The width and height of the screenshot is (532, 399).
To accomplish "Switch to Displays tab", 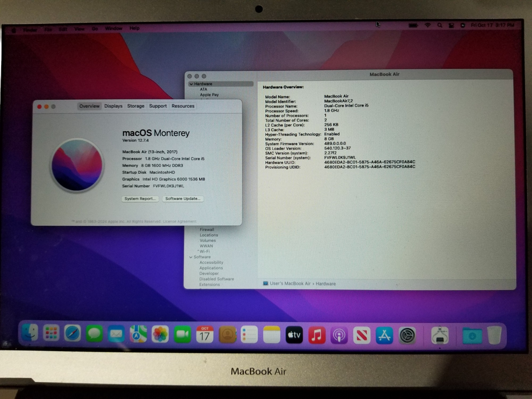I will click(113, 106).
